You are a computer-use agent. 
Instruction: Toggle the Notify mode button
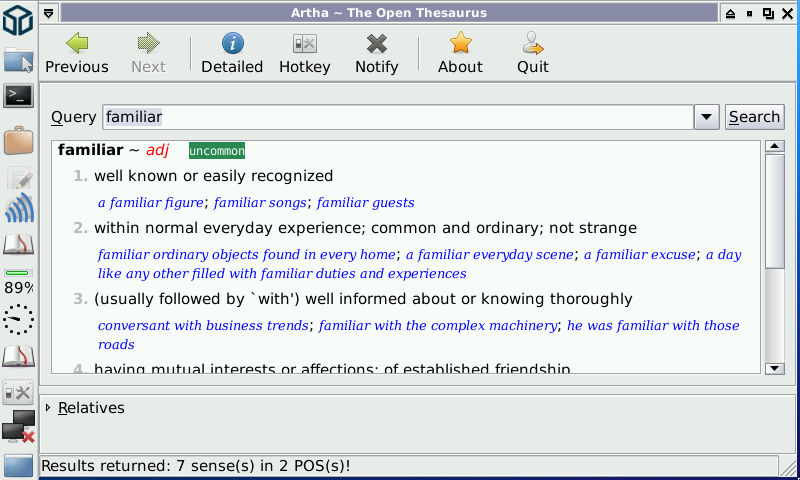tap(377, 53)
